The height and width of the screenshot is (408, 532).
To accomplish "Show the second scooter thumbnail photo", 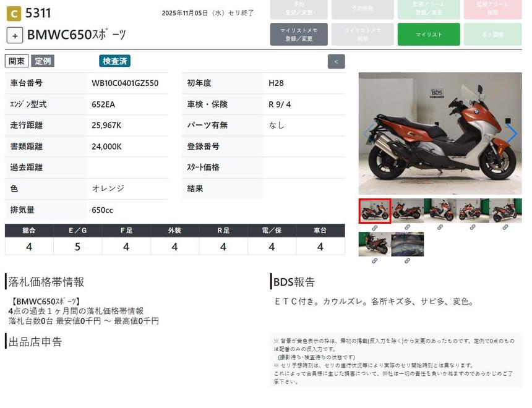I will click(408, 211).
